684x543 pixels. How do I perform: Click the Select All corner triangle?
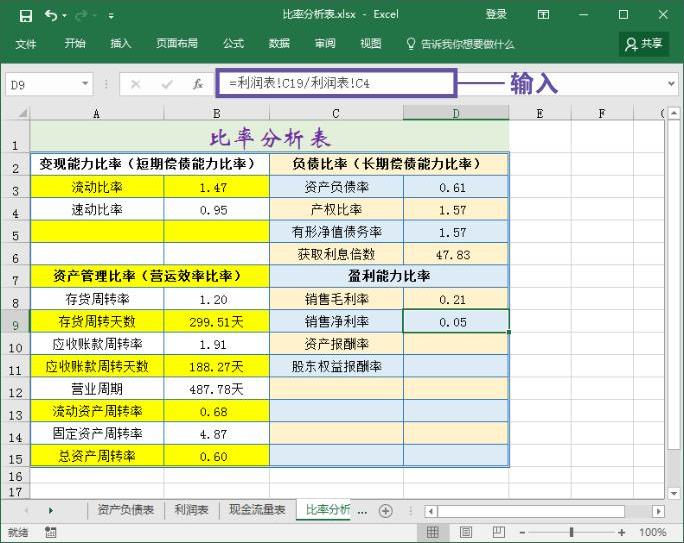(x=22, y=113)
